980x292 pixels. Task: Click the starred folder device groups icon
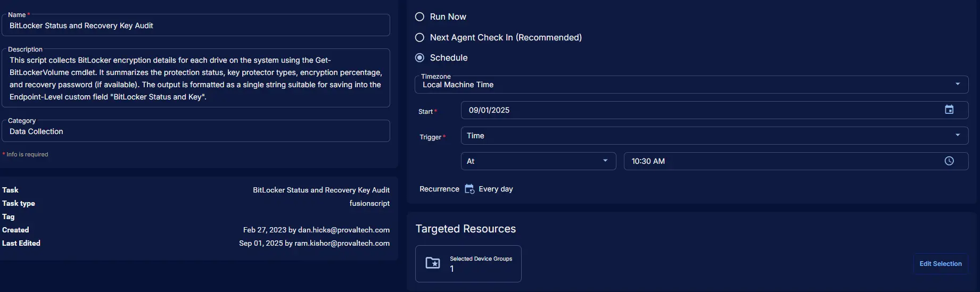tap(433, 263)
